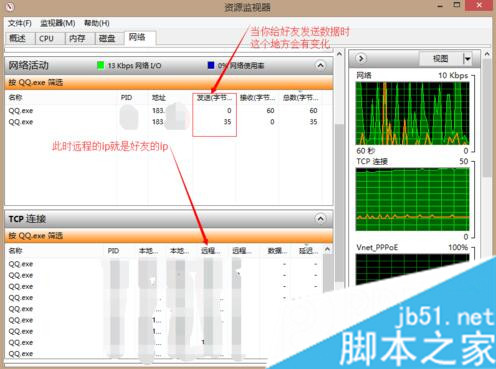Collapse the 网络活动 section with its chevron
The image size is (496, 369).
(x=320, y=65)
